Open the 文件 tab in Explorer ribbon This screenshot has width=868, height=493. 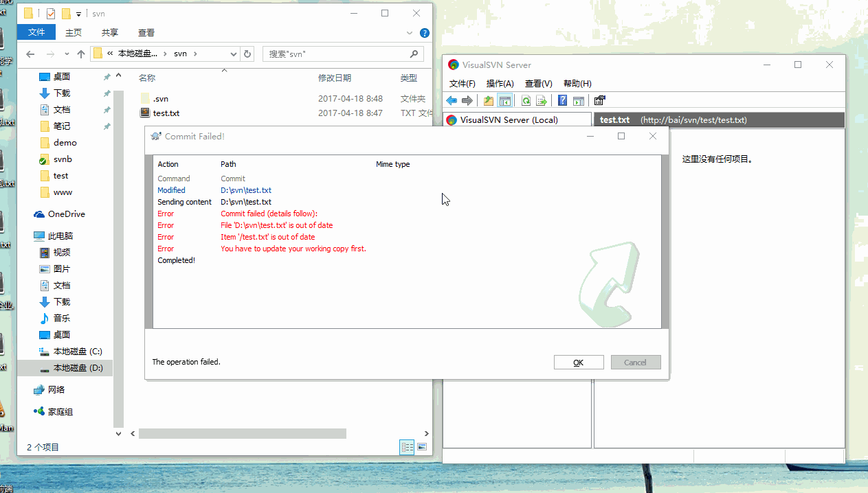pyautogui.click(x=36, y=32)
